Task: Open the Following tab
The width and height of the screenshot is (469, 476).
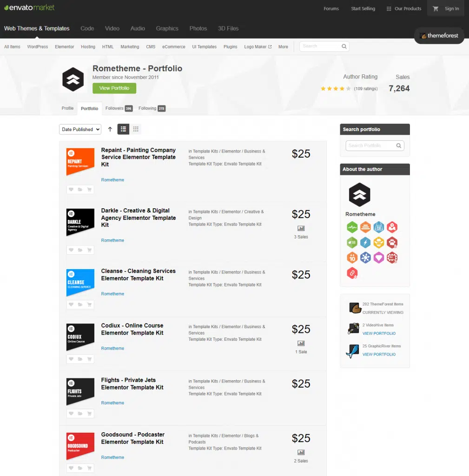Action: click(152, 108)
